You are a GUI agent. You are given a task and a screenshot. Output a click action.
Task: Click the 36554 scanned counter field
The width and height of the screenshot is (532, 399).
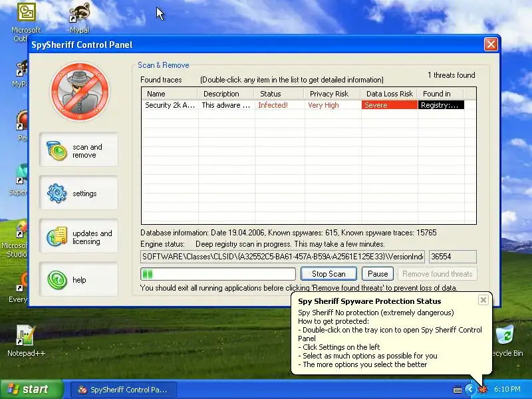click(x=453, y=257)
